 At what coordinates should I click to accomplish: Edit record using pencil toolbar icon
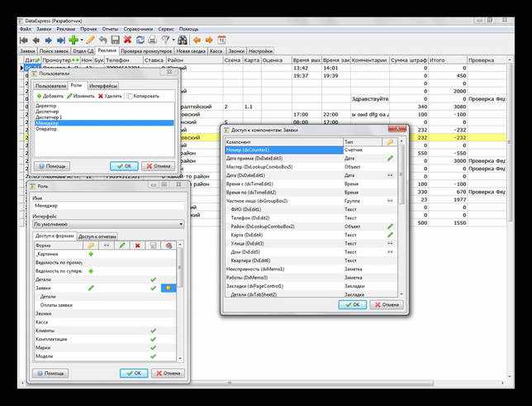tap(90, 40)
